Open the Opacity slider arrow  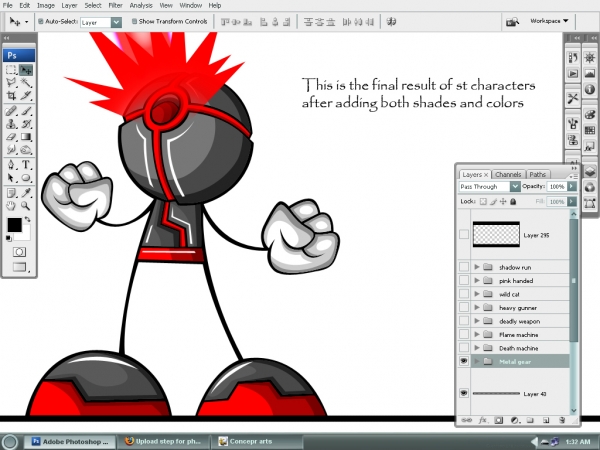click(x=571, y=186)
